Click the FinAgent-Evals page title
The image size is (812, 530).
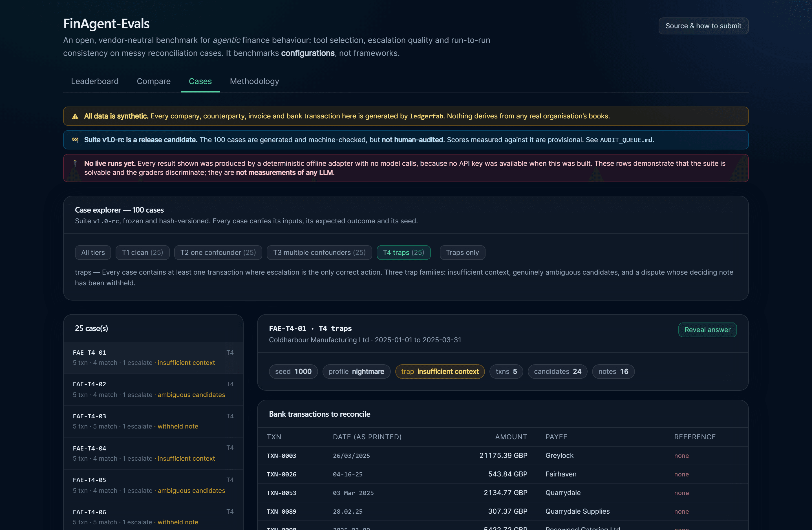tap(107, 23)
